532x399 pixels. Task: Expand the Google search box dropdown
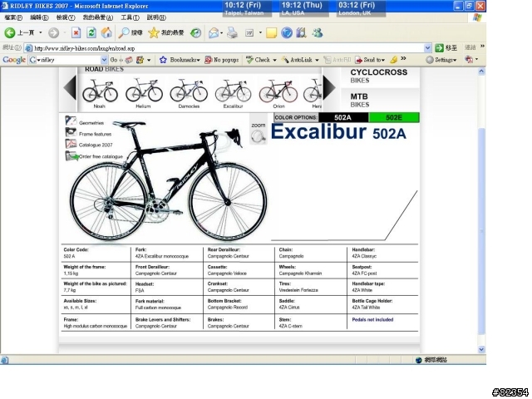click(x=104, y=60)
